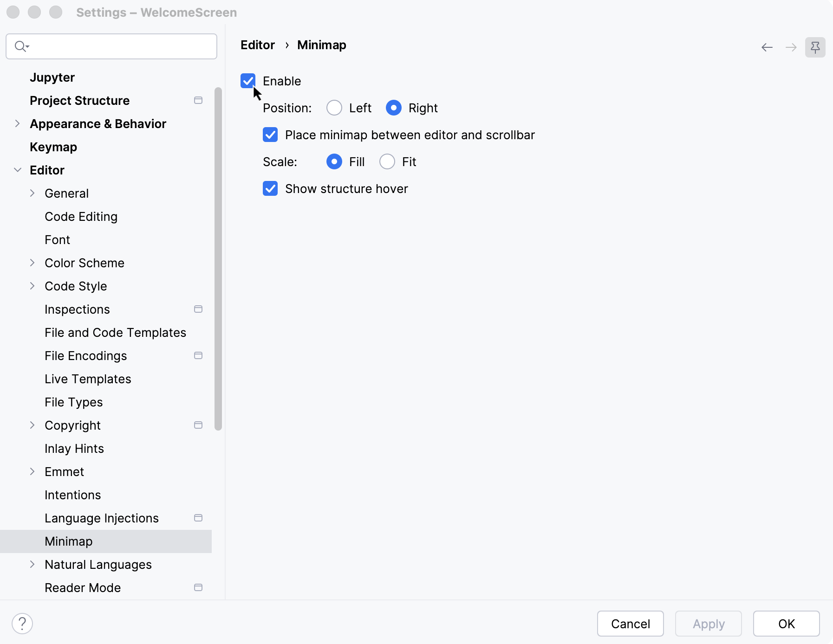The height and width of the screenshot is (644, 833).
Task: Click the Scale label
Action: pos(280,162)
